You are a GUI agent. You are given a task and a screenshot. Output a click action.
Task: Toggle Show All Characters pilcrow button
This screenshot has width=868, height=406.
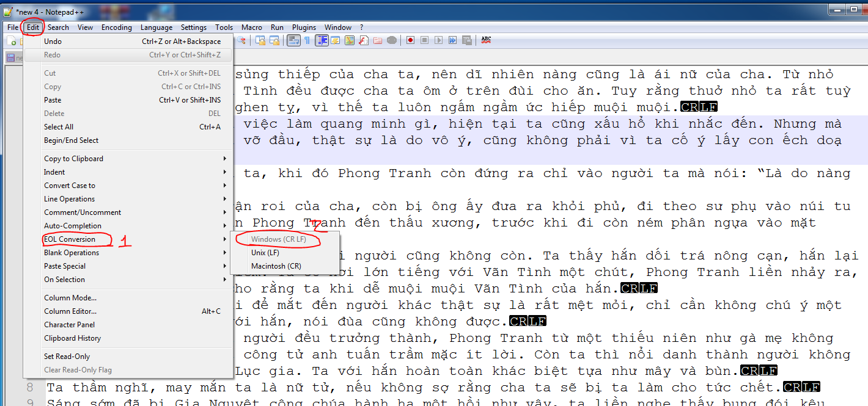(x=307, y=40)
